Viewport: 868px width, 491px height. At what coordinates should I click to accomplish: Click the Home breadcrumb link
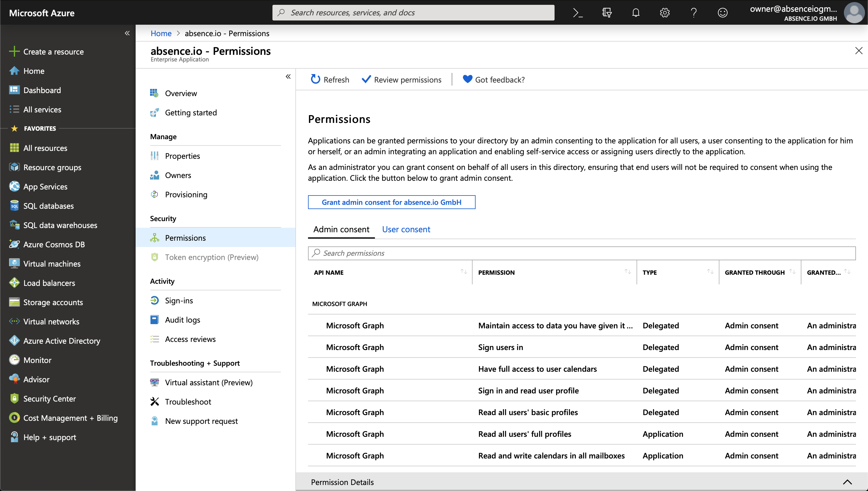[161, 33]
